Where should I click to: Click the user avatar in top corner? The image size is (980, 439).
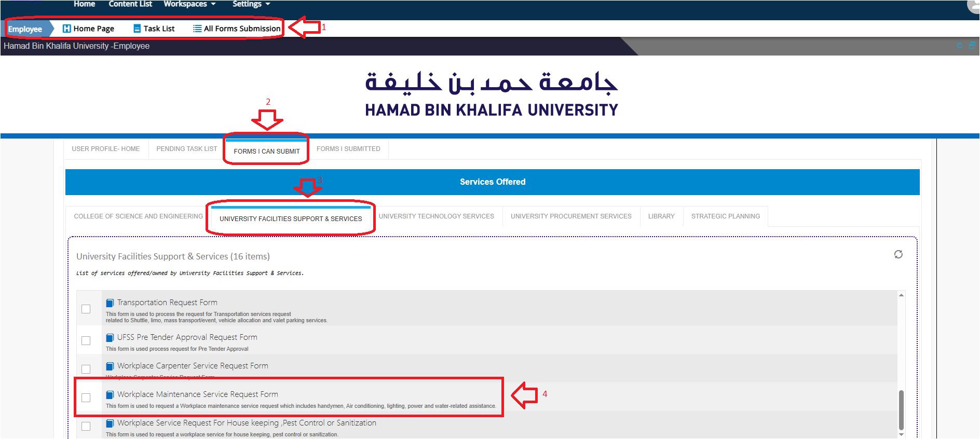[974, 5]
